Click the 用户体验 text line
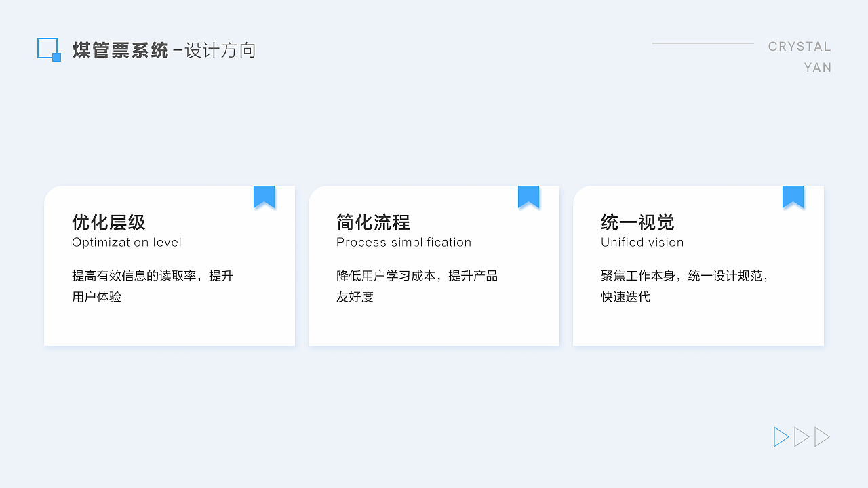The height and width of the screenshot is (488, 868). tap(97, 297)
